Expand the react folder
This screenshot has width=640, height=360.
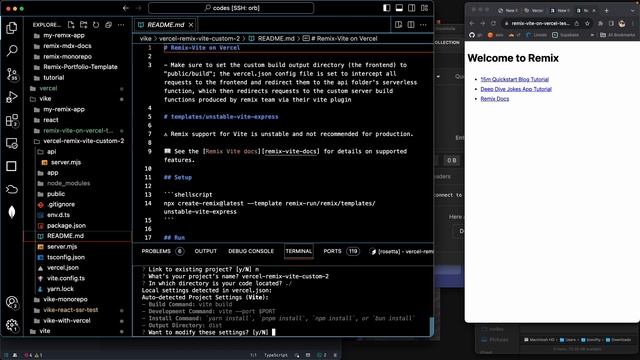click(x=78, y=120)
